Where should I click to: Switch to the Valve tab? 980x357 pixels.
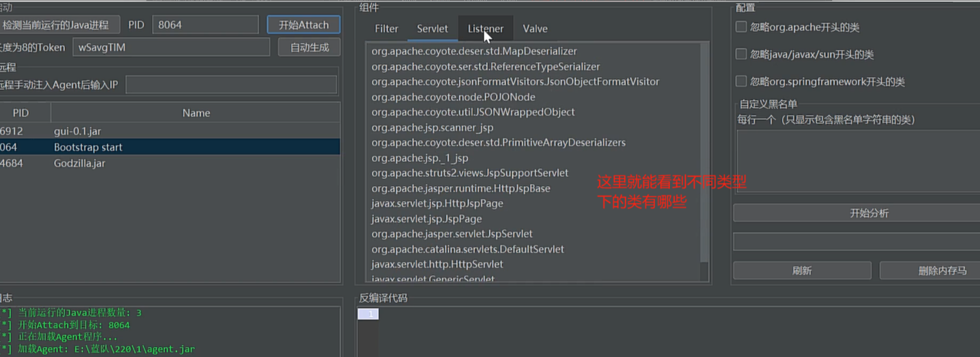click(535, 28)
